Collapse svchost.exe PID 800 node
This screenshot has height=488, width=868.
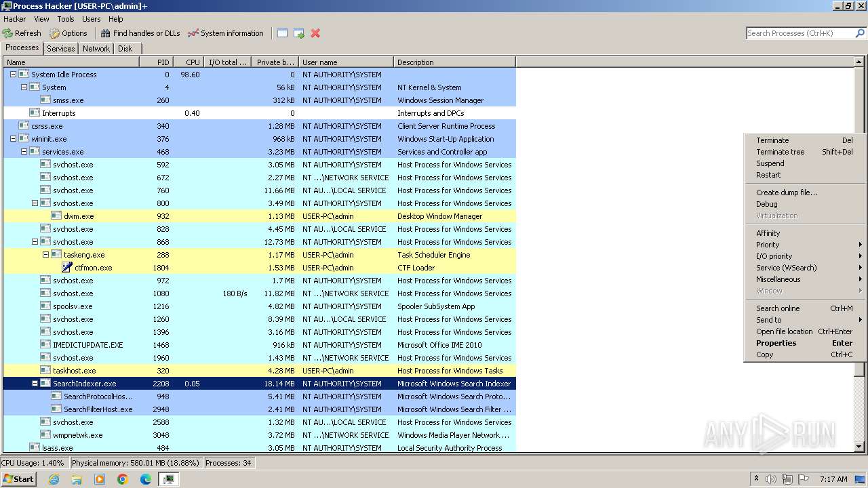point(35,203)
